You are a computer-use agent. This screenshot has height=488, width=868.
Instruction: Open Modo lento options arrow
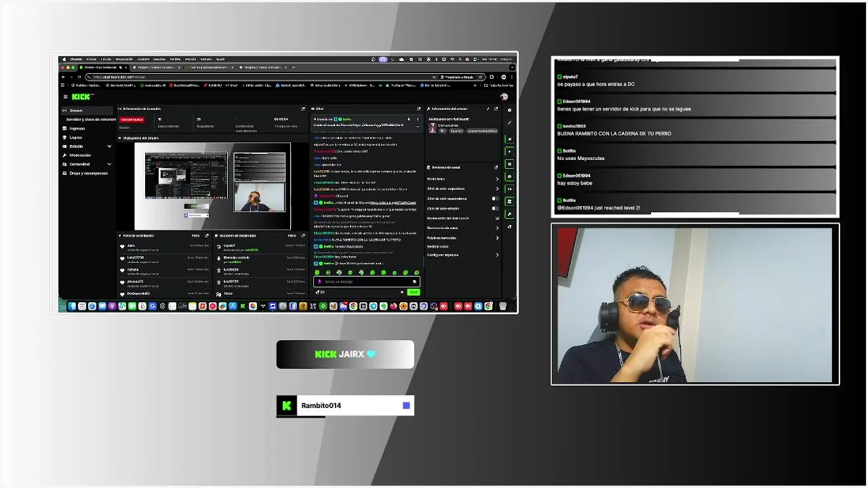pyautogui.click(x=497, y=179)
